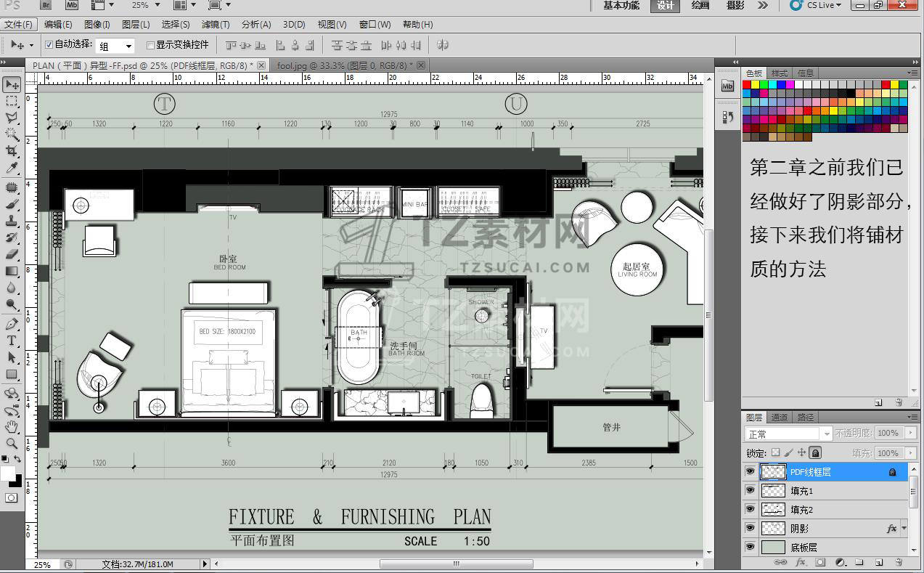Pick the red swatch in swatches panel
Image resolution: width=924 pixels, height=573 pixels.
point(746,85)
